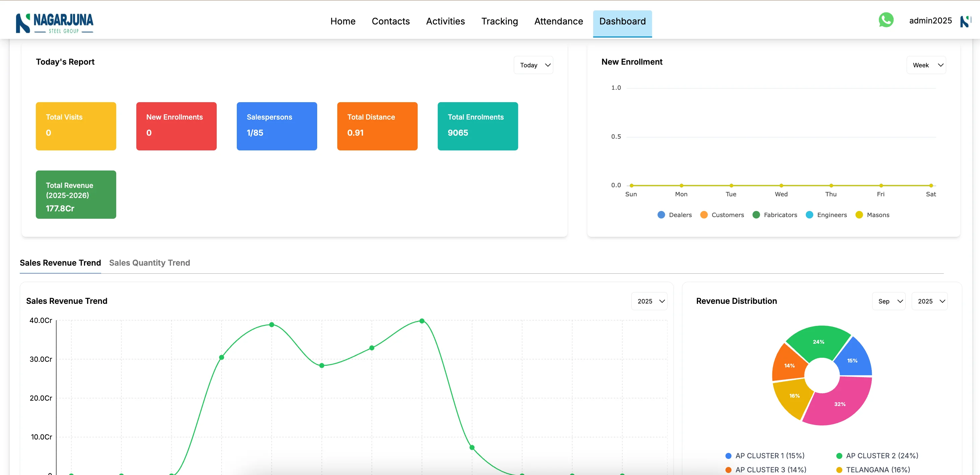Viewport: 980px width, 475px height.
Task: Toggle the Dealers legend in New Enrollment chart
Action: click(x=674, y=215)
